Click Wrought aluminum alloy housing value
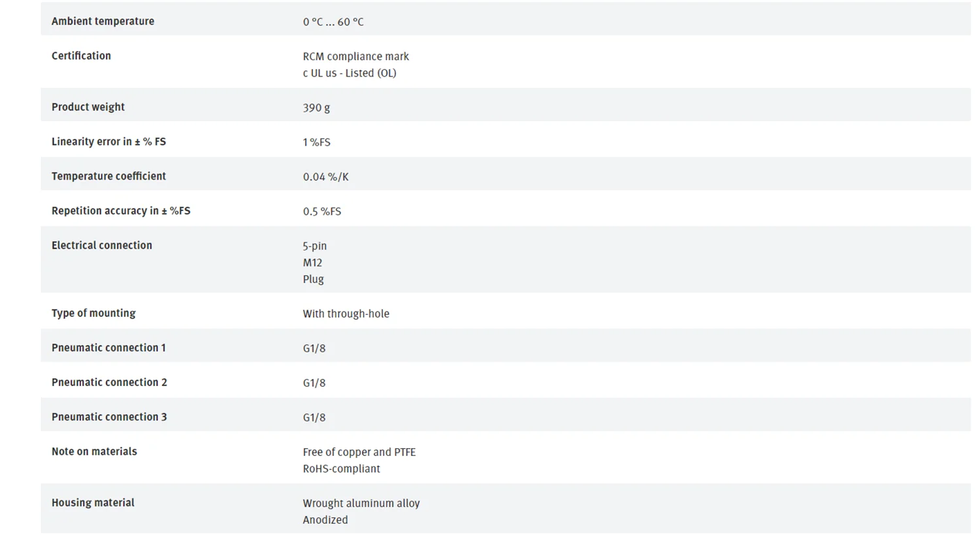Screen dimensions: 980x552 coord(361,503)
